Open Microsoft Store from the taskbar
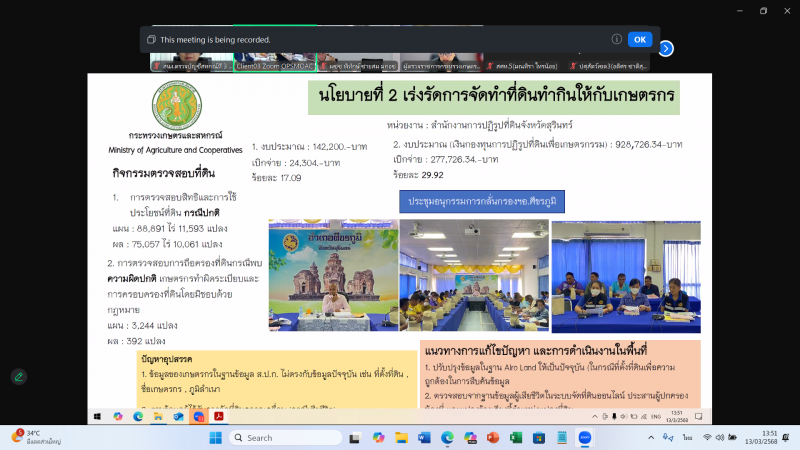Image resolution: width=800 pixels, height=450 pixels. 539,438
